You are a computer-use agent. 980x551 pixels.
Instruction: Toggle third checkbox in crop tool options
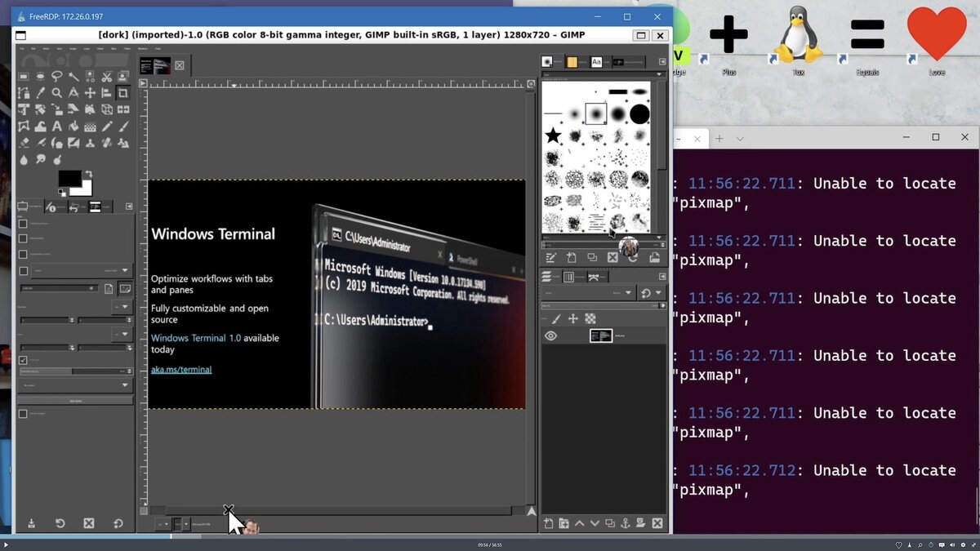[x=23, y=254]
